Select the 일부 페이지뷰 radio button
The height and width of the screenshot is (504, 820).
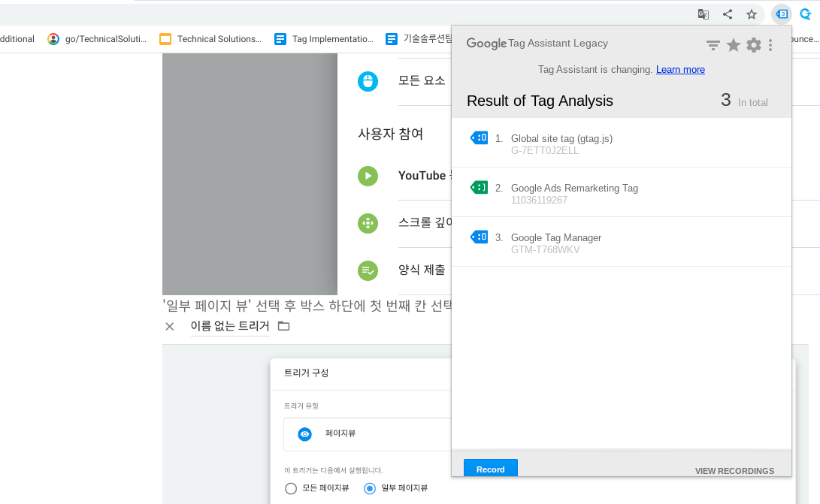tap(370, 488)
